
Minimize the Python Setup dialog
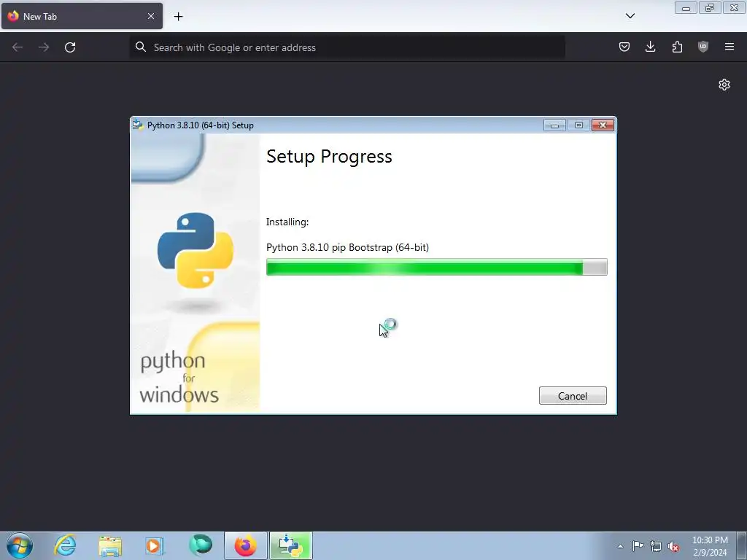[554, 125]
